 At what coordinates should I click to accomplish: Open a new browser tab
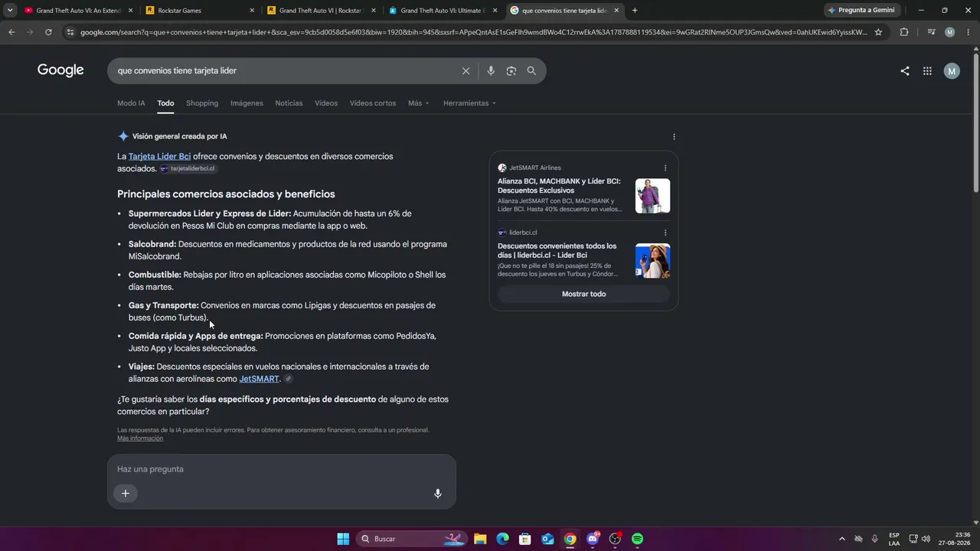coord(635,11)
